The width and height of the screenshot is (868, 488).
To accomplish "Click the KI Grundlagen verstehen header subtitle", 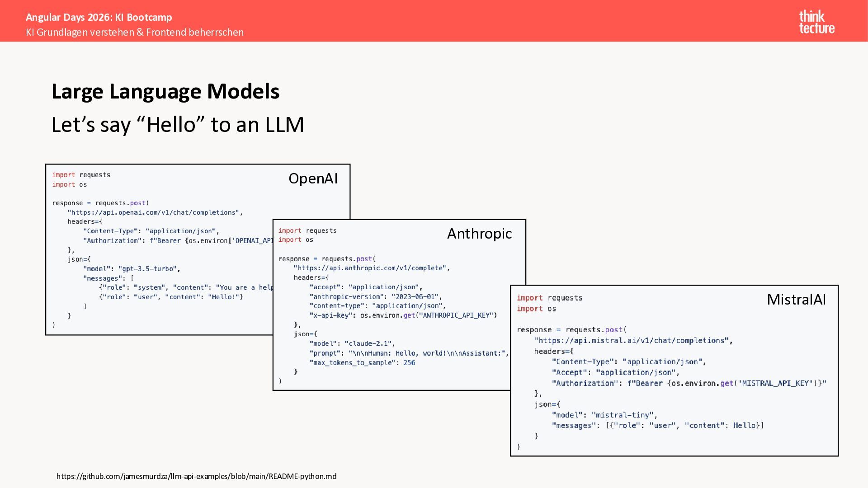I will (x=135, y=32).
